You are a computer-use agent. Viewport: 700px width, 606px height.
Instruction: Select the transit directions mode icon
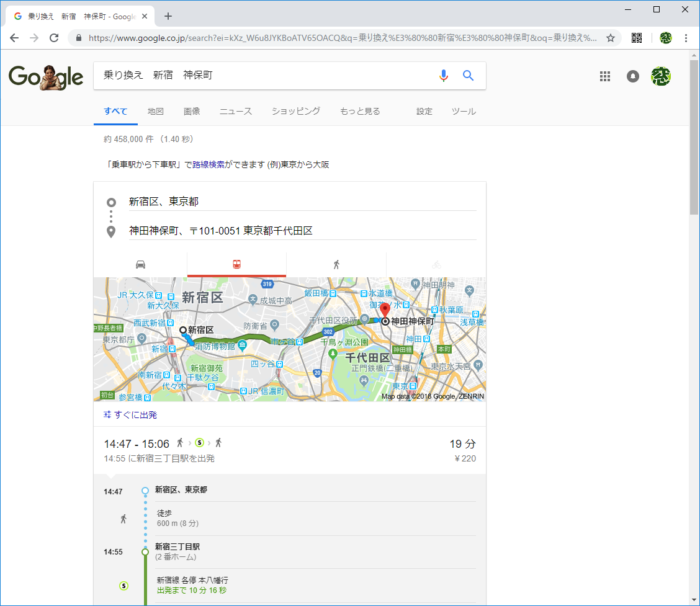pos(236,264)
